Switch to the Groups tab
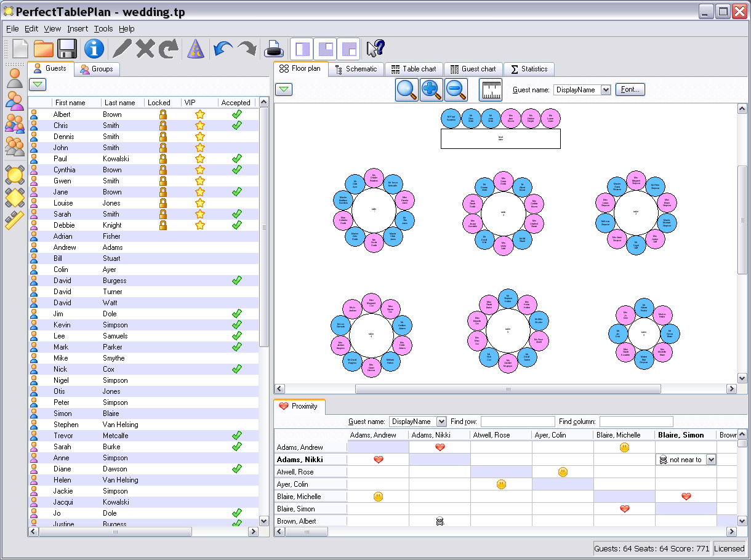The height and width of the screenshot is (560, 751). point(97,69)
